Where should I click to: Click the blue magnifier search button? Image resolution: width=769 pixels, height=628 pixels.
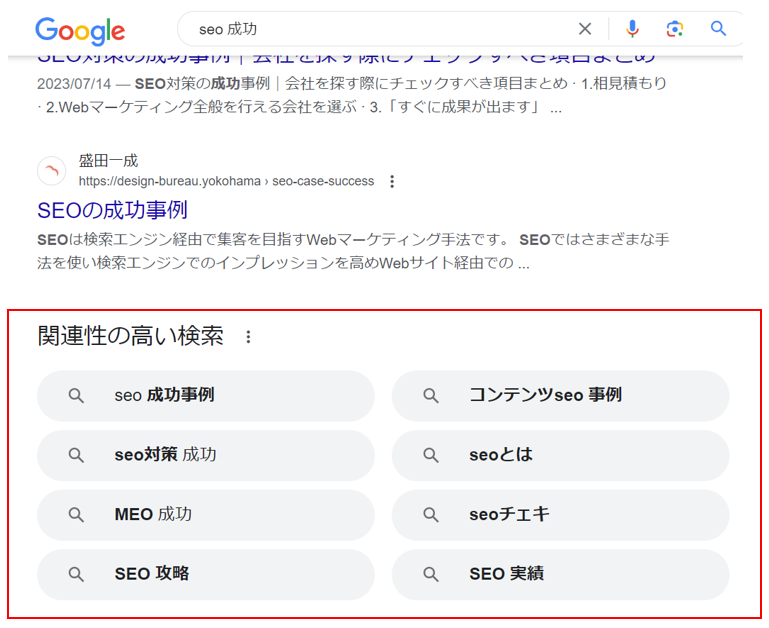pos(718,28)
